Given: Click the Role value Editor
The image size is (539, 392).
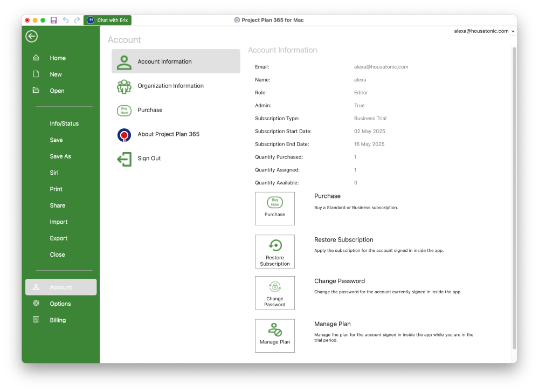Looking at the screenshot, I should point(361,93).
